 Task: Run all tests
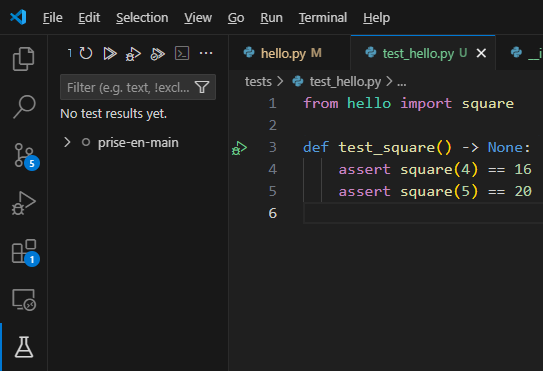click(x=110, y=53)
